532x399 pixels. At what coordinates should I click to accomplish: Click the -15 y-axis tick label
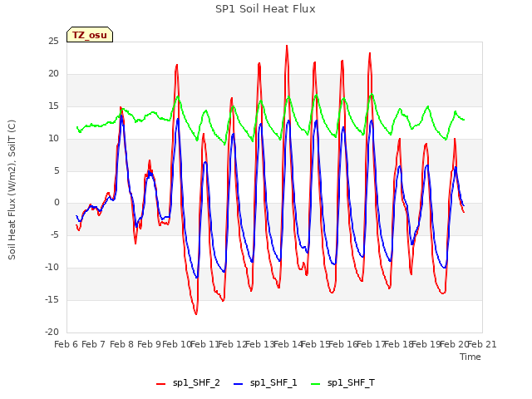pos(52,300)
